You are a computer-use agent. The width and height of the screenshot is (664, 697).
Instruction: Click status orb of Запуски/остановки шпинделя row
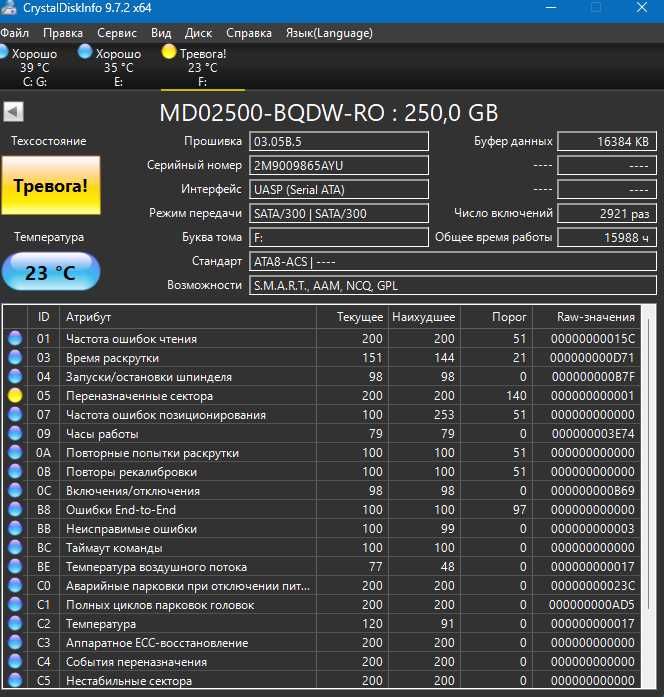15,377
